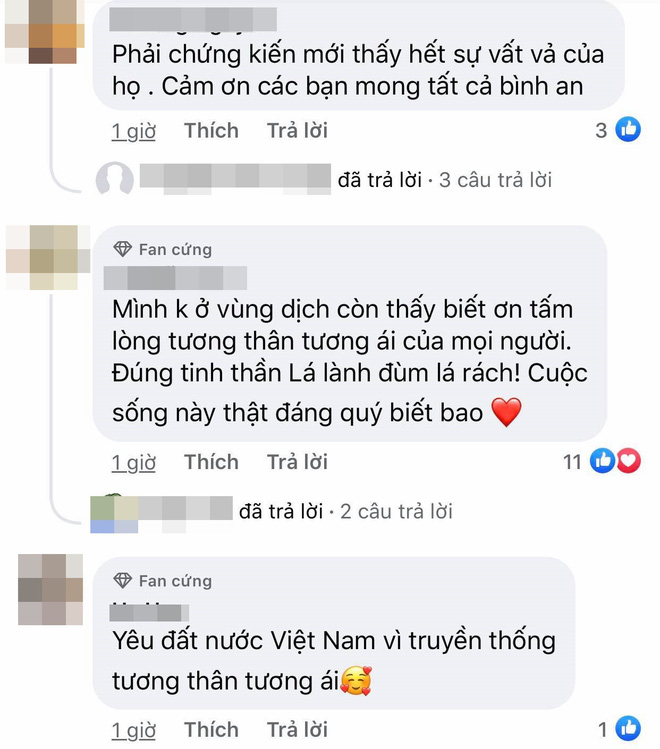Click the diamond Fan cứng badge on third comment

pos(163,580)
